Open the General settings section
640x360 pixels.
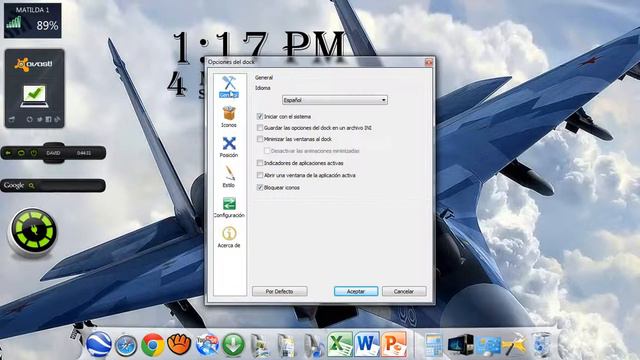point(229,87)
